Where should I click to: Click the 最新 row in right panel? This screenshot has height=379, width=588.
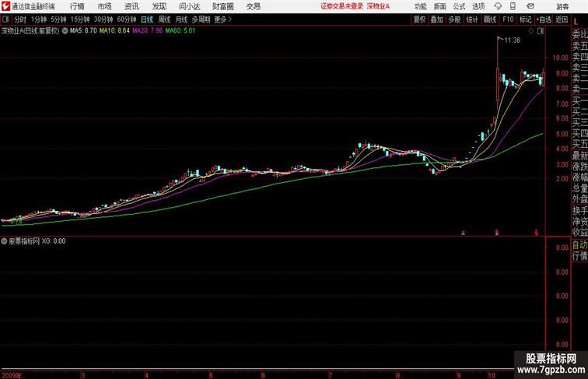click(580, 156)
